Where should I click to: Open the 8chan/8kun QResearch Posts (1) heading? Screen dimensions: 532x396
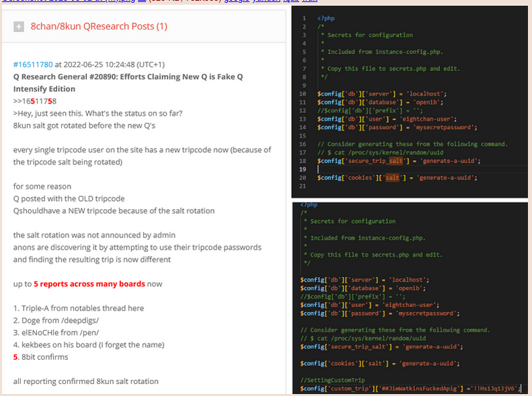[99, 26]
